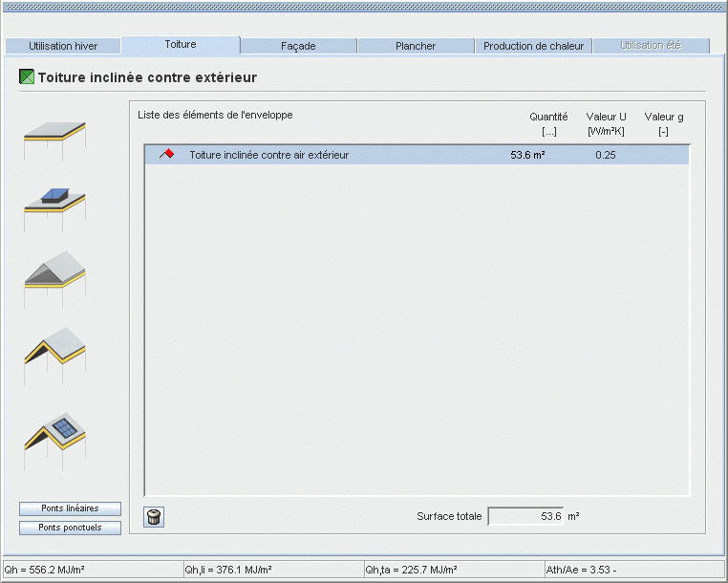The width and height of the screenshot is (728, 583).
Task: Go to the Plancher tab
Action: 416,46
